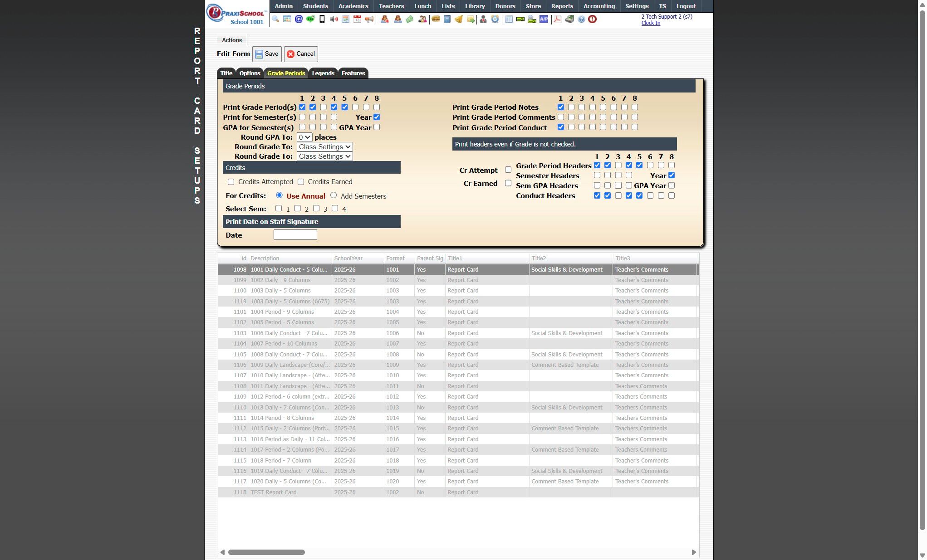
Task: Click the magnifying glass search icon
Action: [275, 19]
